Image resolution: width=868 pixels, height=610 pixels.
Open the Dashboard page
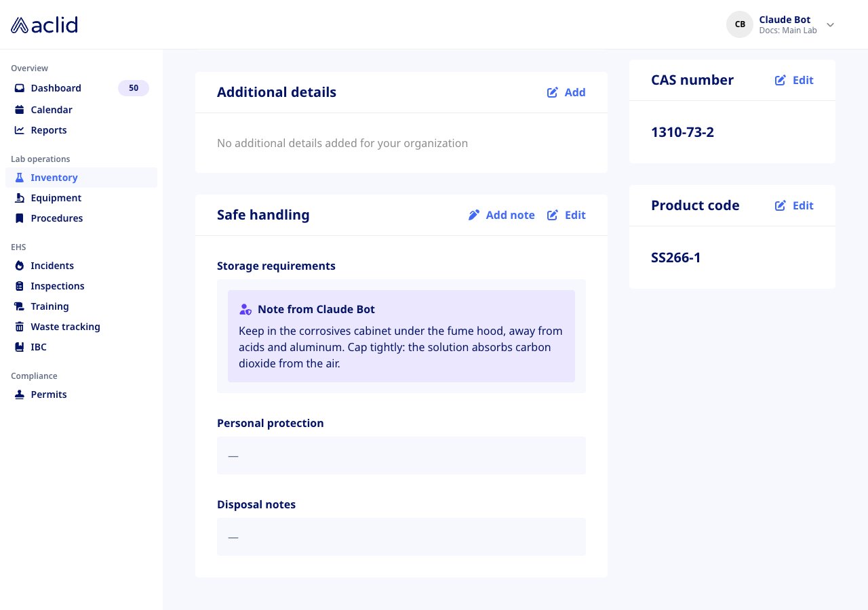(81, 88)
